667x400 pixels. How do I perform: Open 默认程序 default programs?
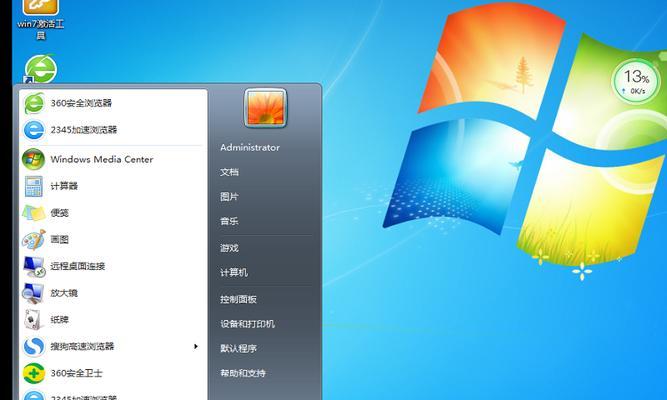coord(238,349)
